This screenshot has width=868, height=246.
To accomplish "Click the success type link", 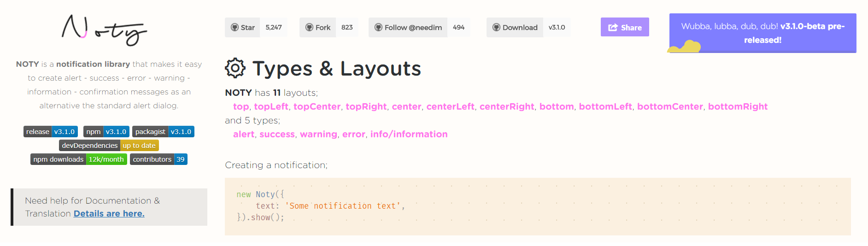I will [277, 134].
